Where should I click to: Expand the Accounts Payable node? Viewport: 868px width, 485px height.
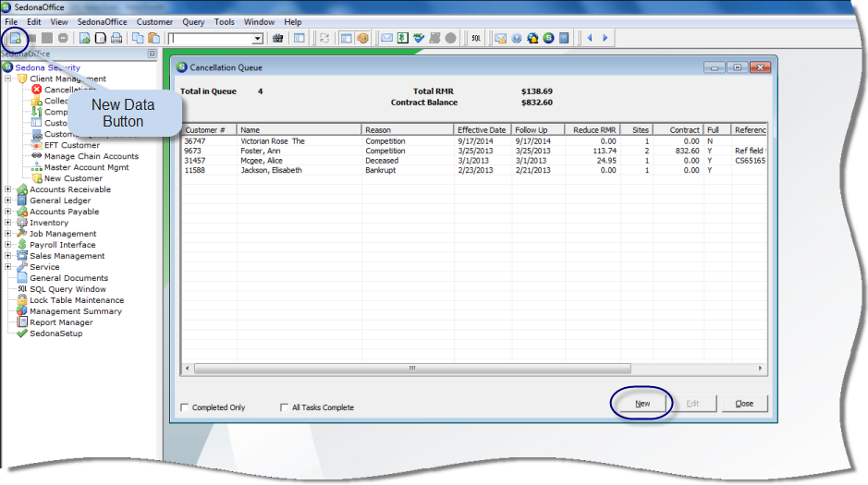[x=7, y=212]
